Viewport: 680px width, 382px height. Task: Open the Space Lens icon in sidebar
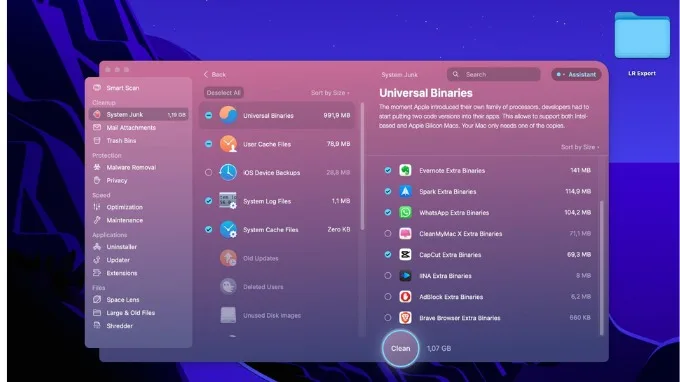97,300
